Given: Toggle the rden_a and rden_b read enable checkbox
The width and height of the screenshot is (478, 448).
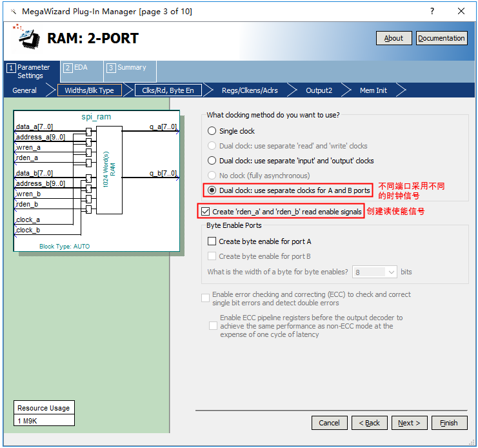Looking at the screenshot, I should [206, 211].
